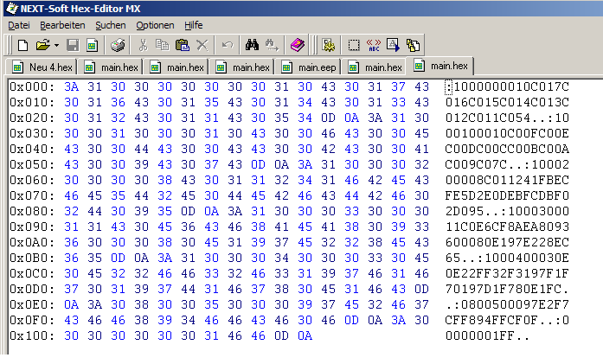Click the NEXT-Soft Hex-Editor title bar icon

pyautogui.click(x=11, y=8)
